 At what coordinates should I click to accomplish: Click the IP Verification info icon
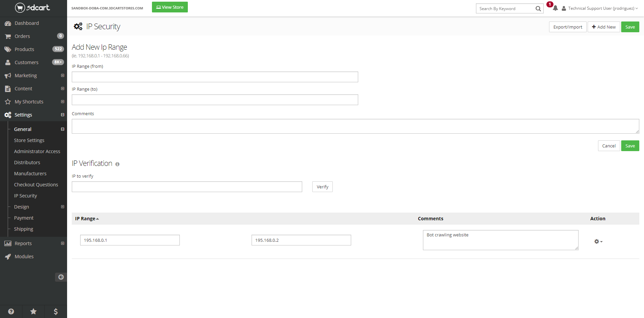pyautogui.click(x=117, y=164)
